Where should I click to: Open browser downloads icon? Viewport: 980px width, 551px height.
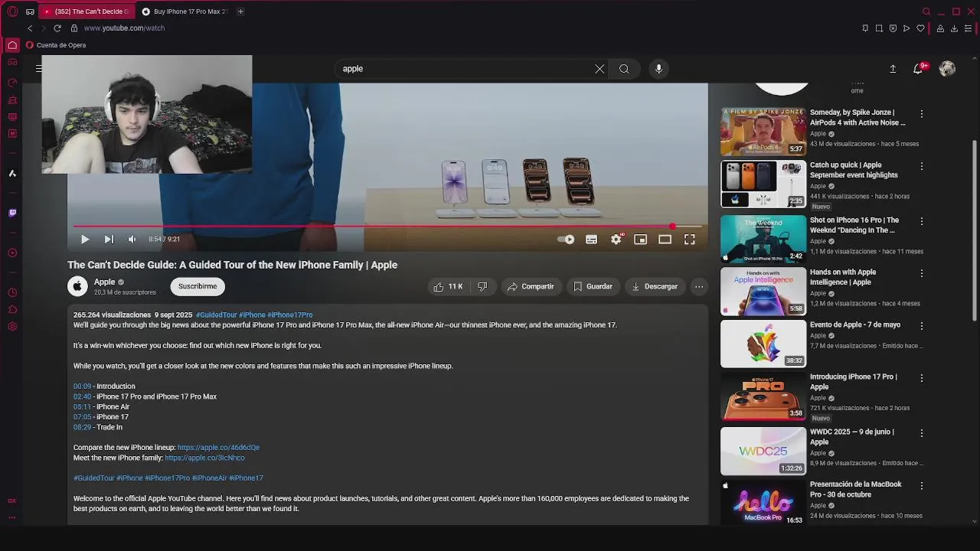tap(954, 28)
